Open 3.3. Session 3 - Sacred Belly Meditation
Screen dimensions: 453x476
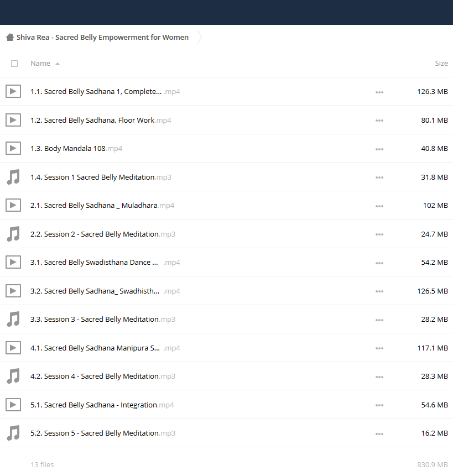pyautogui.click(x=103, y=319)
